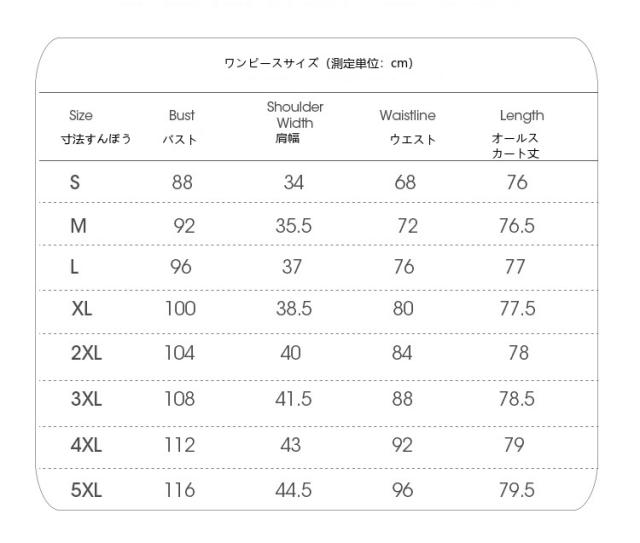Click the Size column header
This screenshot has height=543, width=640.
[x=82, y=117]
